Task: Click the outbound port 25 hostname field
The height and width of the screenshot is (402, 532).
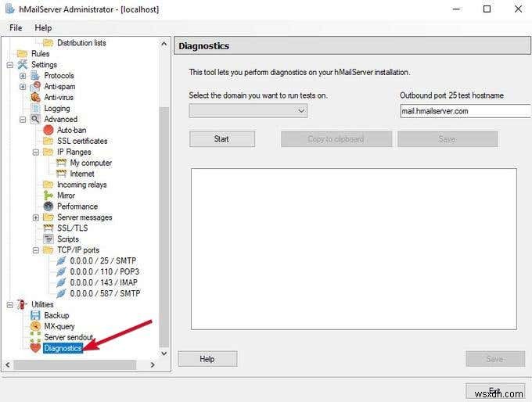Action: click(465, 111)
